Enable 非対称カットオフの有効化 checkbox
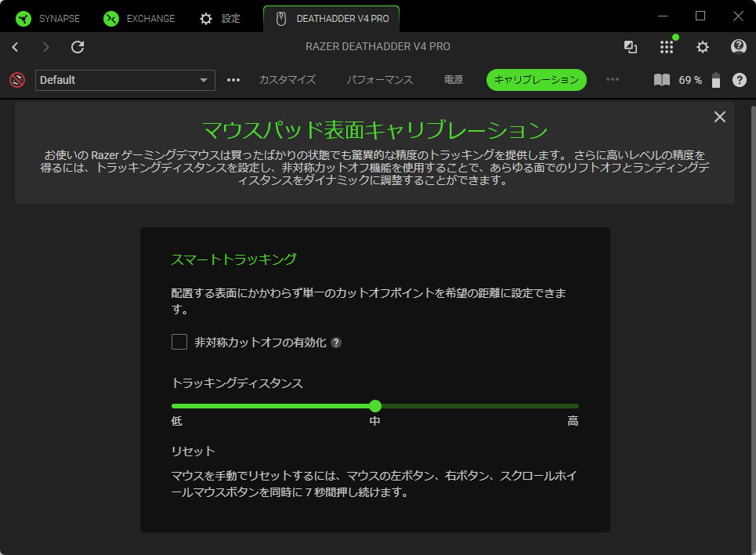The height and width of the screenshot is (555, 756). click(179, 342)
